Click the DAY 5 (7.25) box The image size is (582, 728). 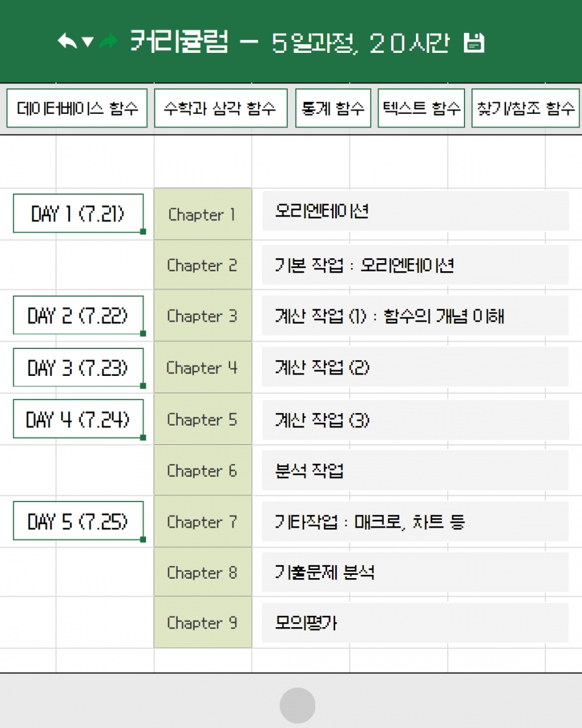point(78,521)
